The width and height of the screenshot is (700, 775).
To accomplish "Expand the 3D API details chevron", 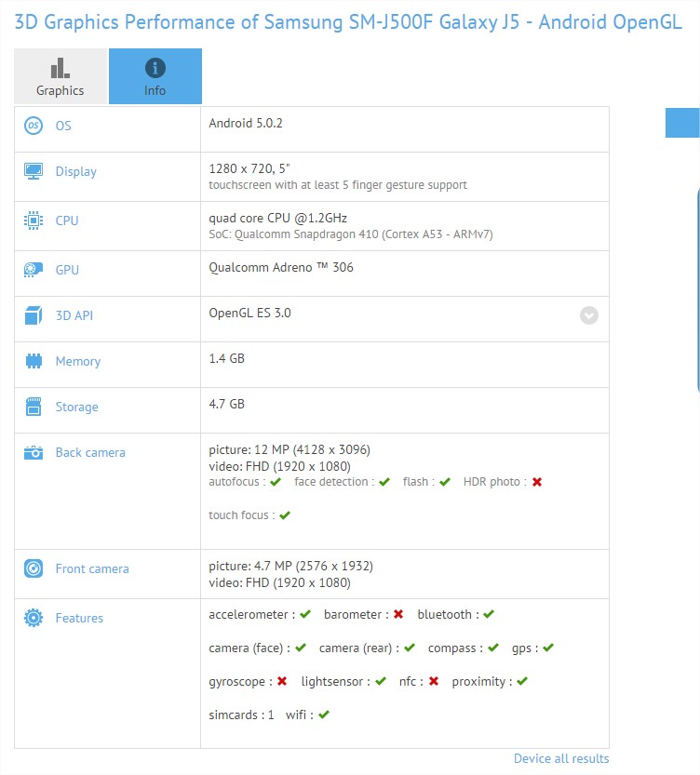I will [x=589, y=315].
